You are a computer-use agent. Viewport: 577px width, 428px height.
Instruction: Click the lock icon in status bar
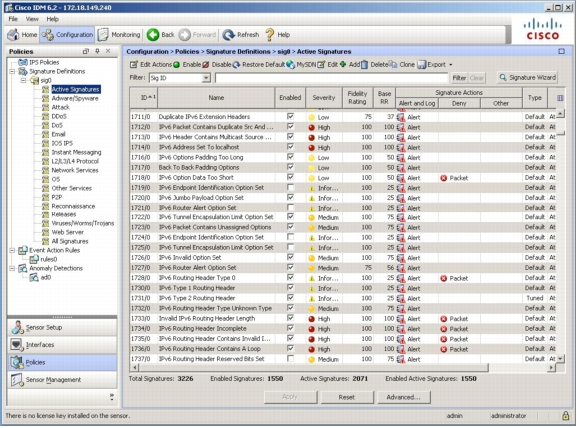(565, 415)
